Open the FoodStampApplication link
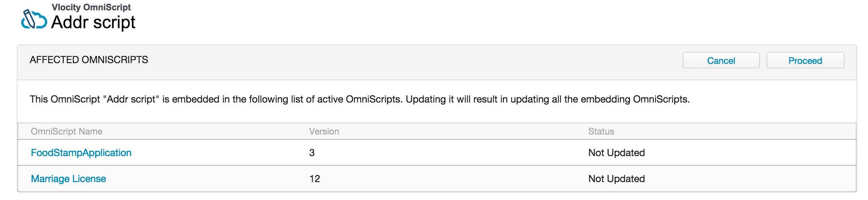Screen dimensions: 868x200 [81, 153]
